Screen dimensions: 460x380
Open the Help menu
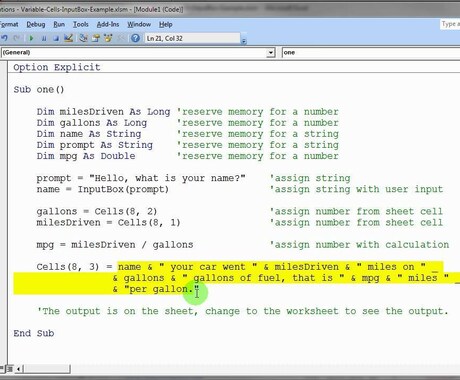click(x=166, y=24)
